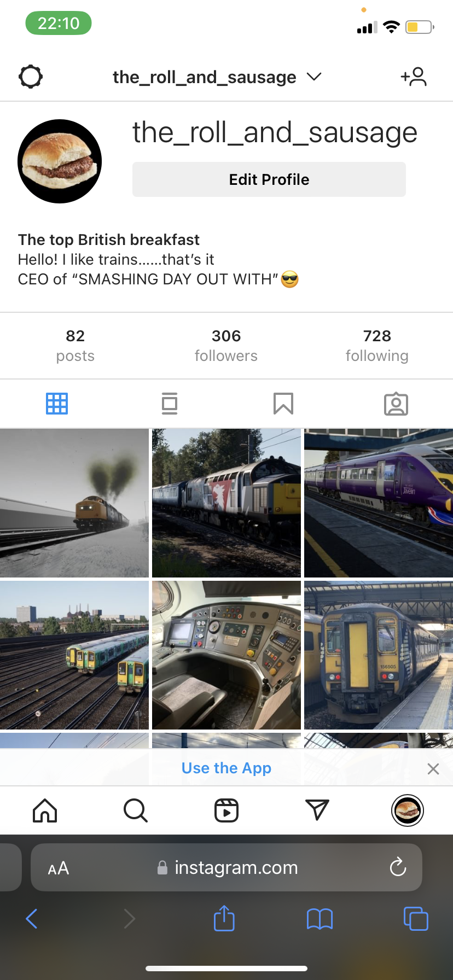The height and width of the screenshot is (980, 453).
Task: Show Safari open tabs overview
Action: (416, 918)
